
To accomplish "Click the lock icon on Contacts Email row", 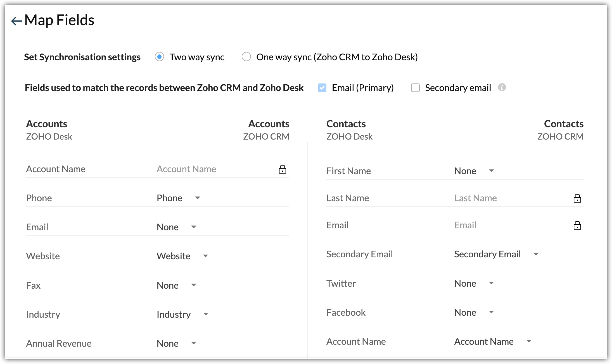I will [577, 225].
